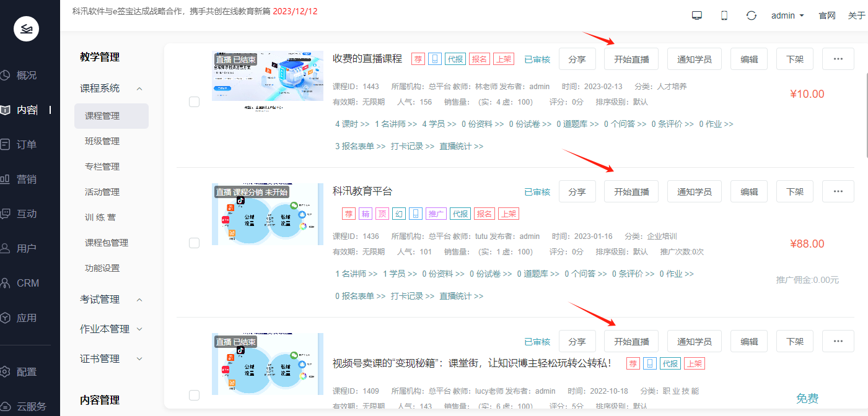Click the desktop preview monitor icon

tap(697, 15)
